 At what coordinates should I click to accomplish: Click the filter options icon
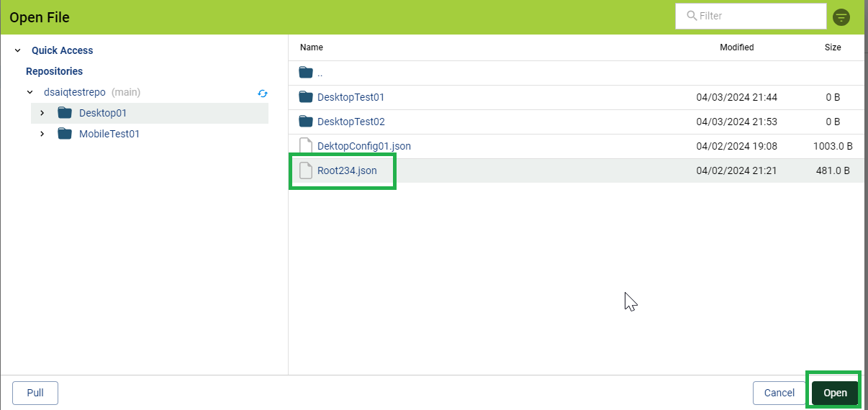(841, 17)
